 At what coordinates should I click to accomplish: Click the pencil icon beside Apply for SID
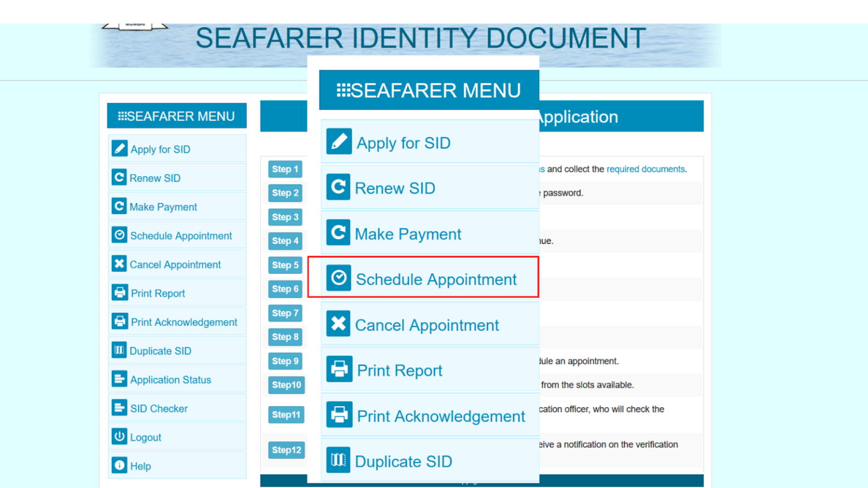click(x=120, y=149)
